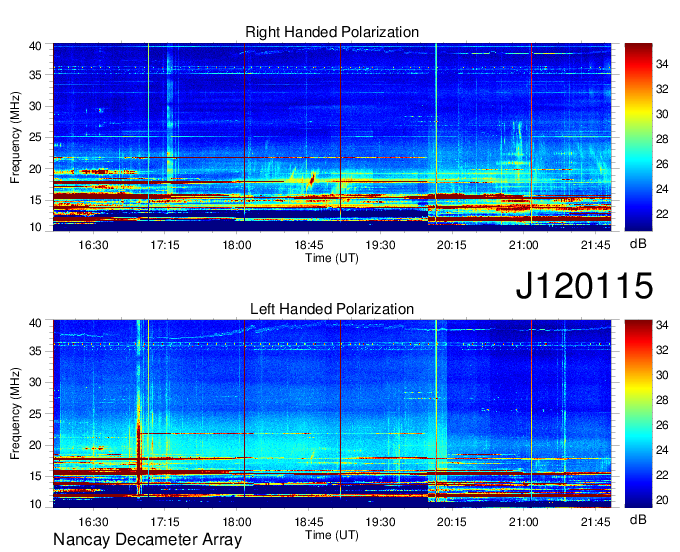Click the "19:30" tick of Right Handed plot

(380, 245)
